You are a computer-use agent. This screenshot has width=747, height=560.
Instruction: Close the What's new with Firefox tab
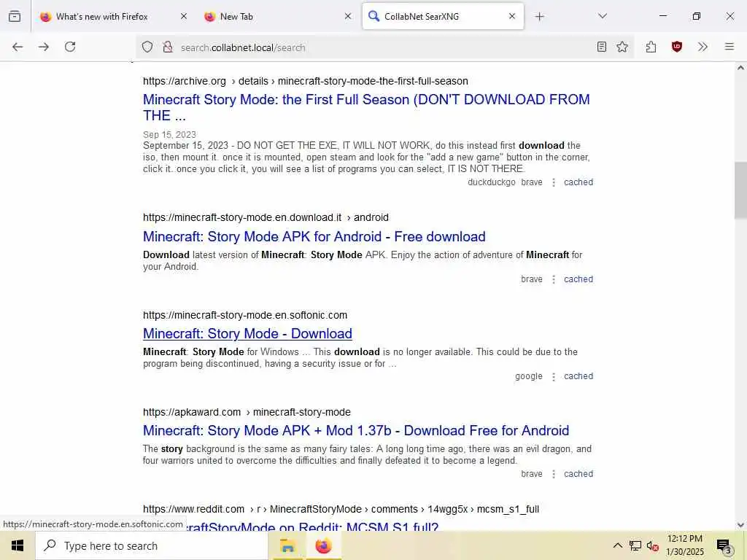point(184,16)
